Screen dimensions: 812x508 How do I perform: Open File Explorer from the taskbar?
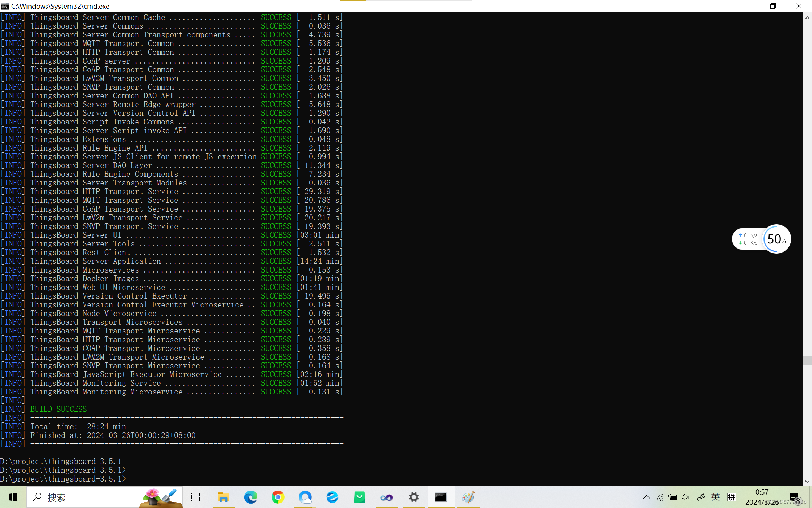point(223,497)
